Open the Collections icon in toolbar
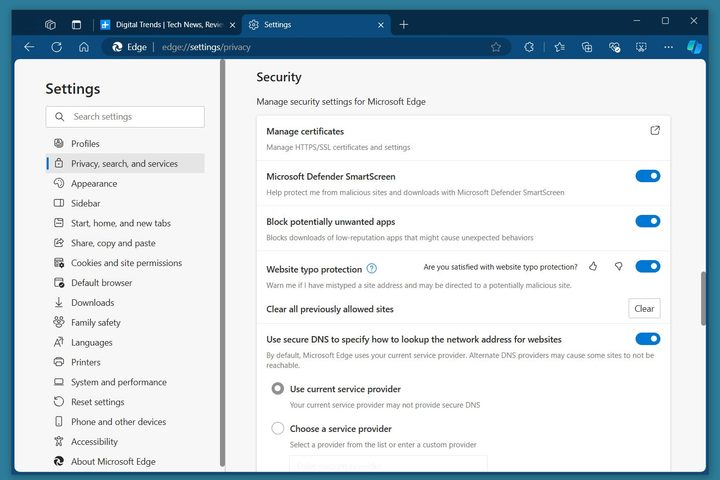The image size is (720, 480). coord(587,47)
